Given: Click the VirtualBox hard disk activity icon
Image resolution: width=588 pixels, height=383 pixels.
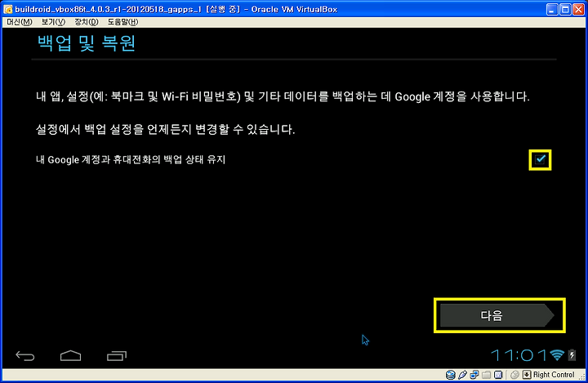Looking at the screenshot, I should coord(450,374).
